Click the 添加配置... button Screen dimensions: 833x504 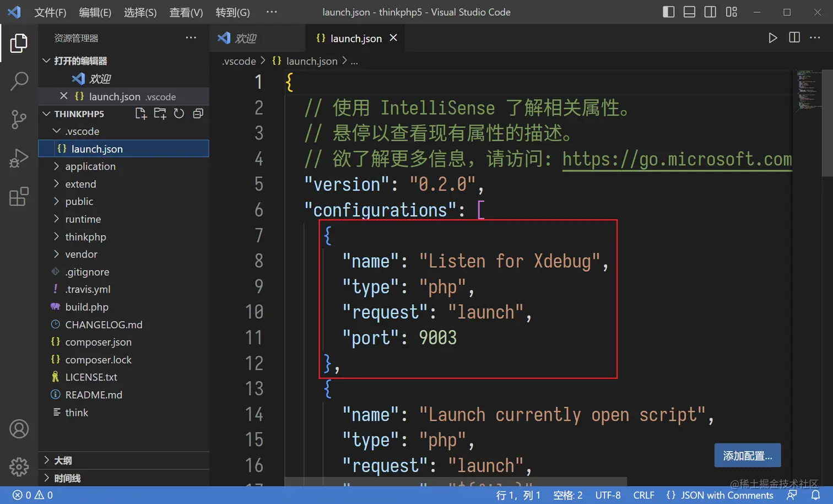(748, 456)
